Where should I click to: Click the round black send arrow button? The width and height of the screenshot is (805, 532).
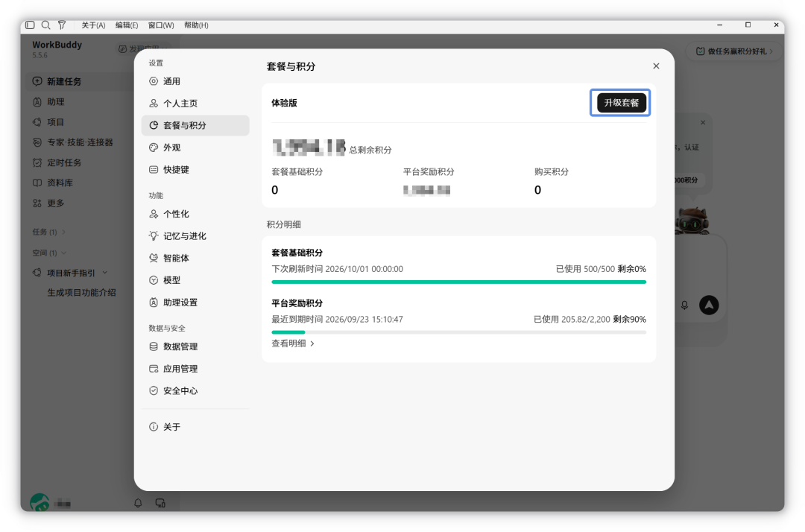point(709,305)
